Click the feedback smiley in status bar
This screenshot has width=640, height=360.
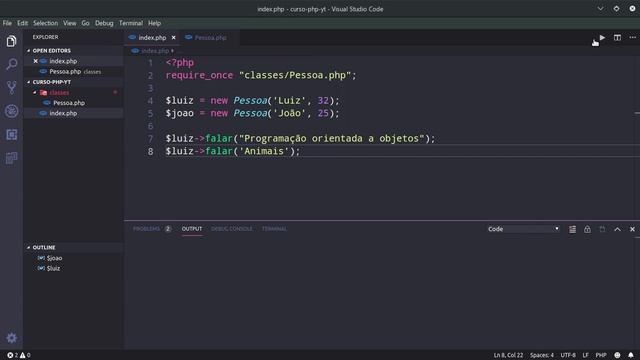(x=617, y=355)
